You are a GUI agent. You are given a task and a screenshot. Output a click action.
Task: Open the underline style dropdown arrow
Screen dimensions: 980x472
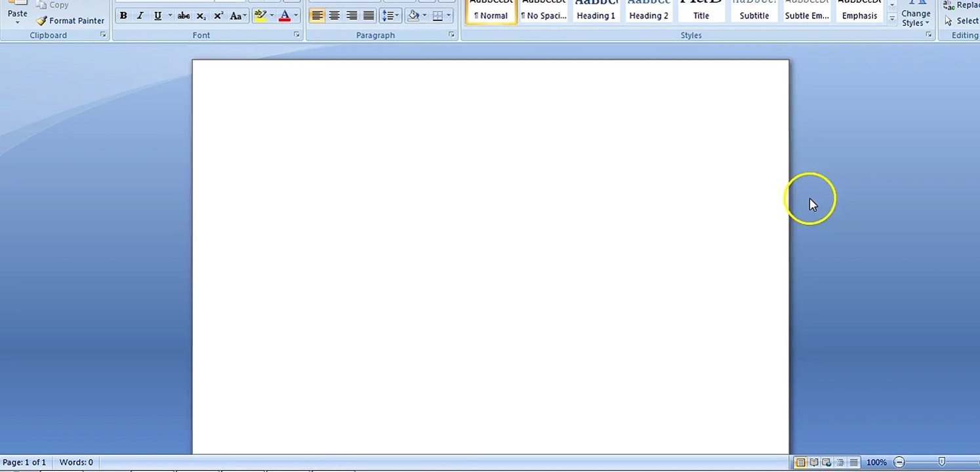click(170, 16)
